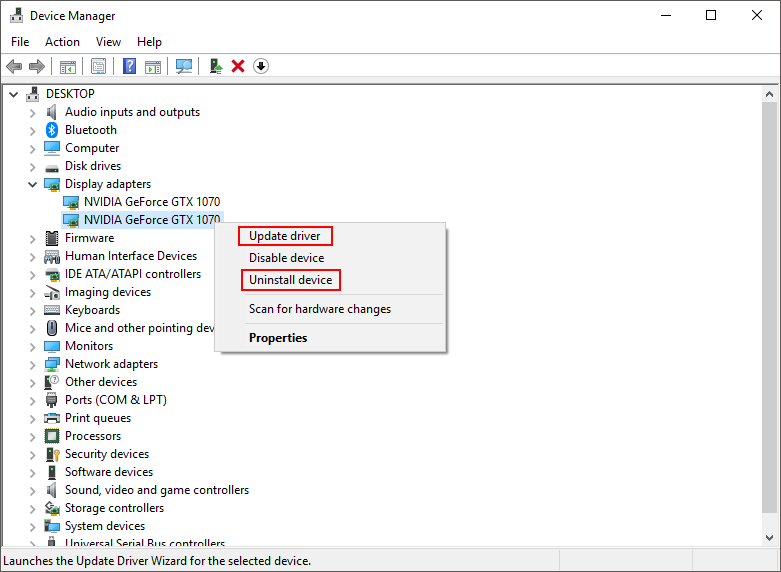Click the Action Pane toolbar icon

coord(153,66)
